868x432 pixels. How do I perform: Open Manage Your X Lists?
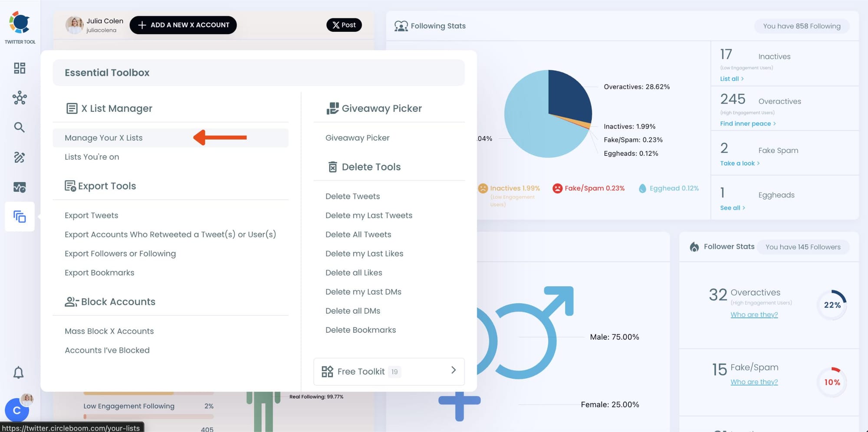tap(171, 138)
